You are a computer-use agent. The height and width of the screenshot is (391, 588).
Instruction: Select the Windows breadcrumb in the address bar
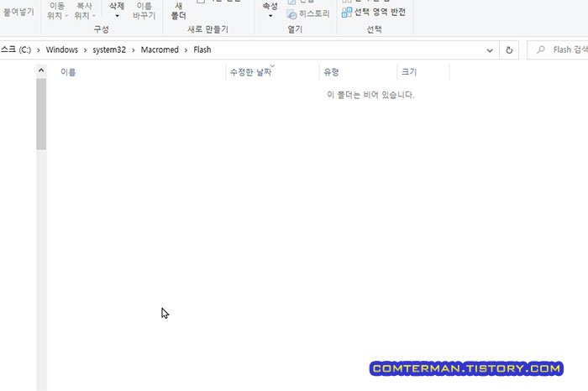[62, 50]
